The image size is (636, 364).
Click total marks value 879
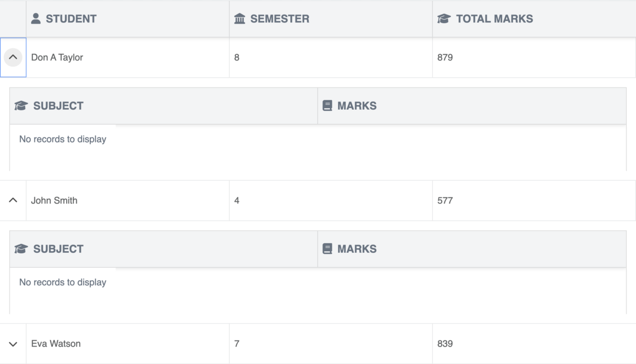tap(445, 57)
